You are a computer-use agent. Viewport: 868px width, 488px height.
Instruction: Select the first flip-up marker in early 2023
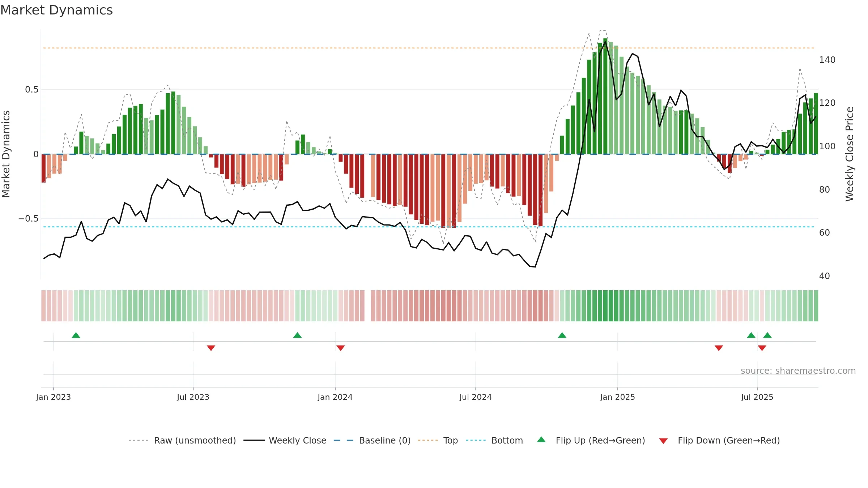point(76,335)
